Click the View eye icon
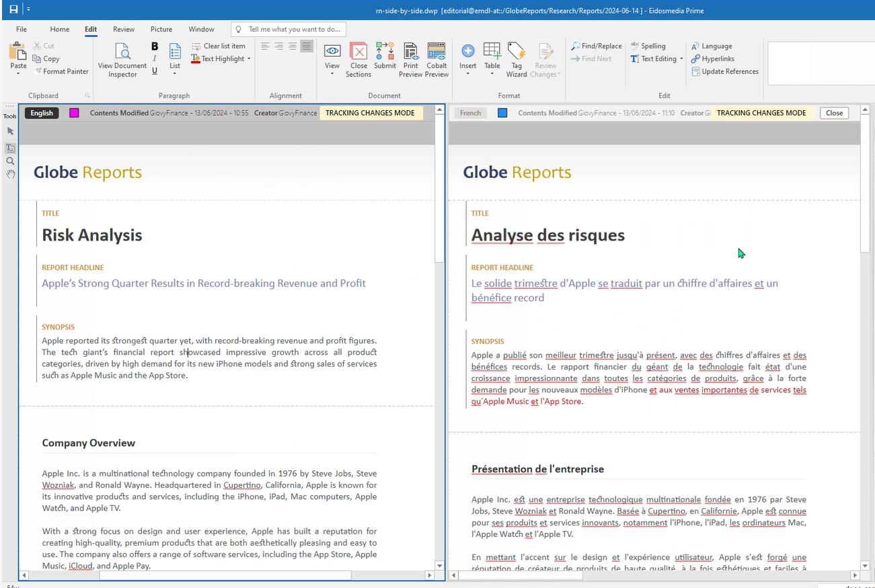 coord(332,51)
